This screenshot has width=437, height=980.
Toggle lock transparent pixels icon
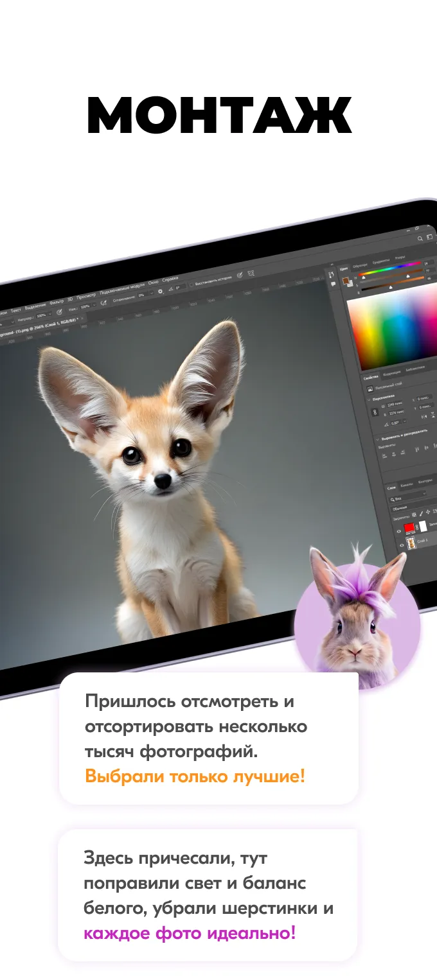click(x=414, y=514)
